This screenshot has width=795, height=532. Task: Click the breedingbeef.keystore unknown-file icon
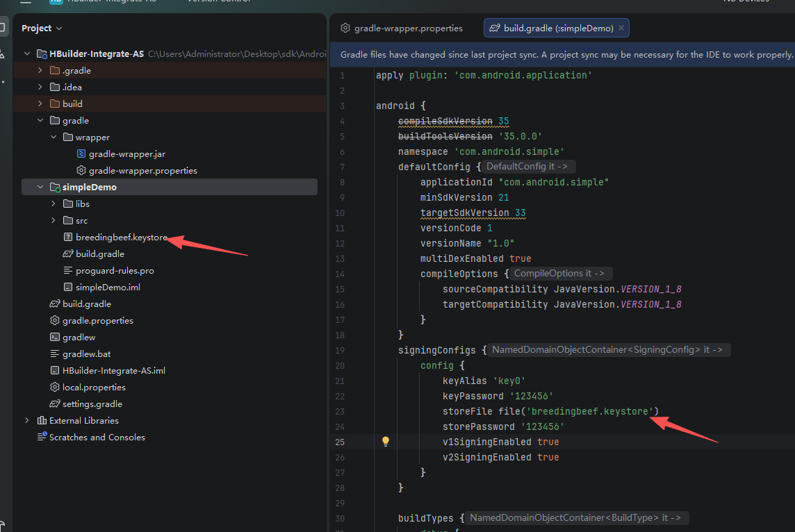pos(68,237)
